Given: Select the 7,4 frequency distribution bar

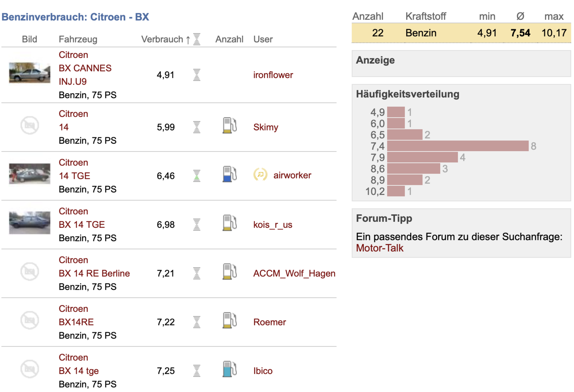Looking at the screenshot, I should pyautogui.click(x=458, y=146).
